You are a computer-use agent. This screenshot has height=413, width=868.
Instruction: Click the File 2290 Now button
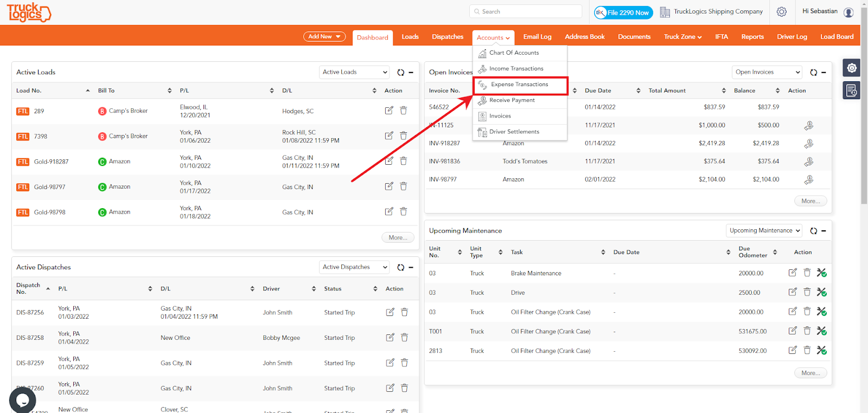click(623, 12)
